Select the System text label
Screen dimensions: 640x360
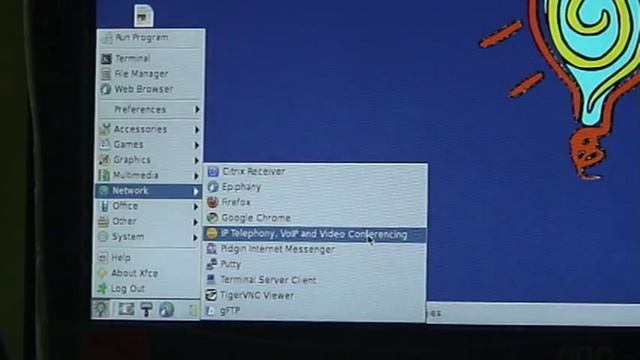pyautogui.click(x=128, y=237)
